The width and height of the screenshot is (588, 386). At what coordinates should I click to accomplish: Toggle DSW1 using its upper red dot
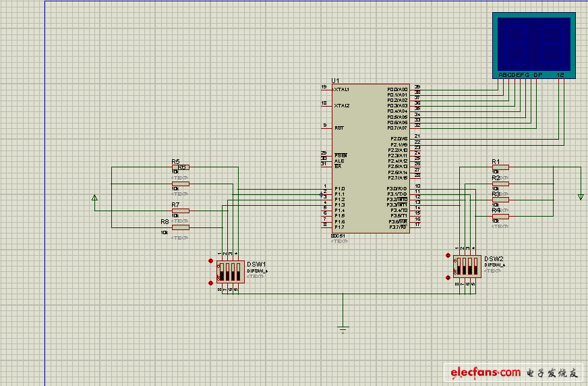point(211,261)
